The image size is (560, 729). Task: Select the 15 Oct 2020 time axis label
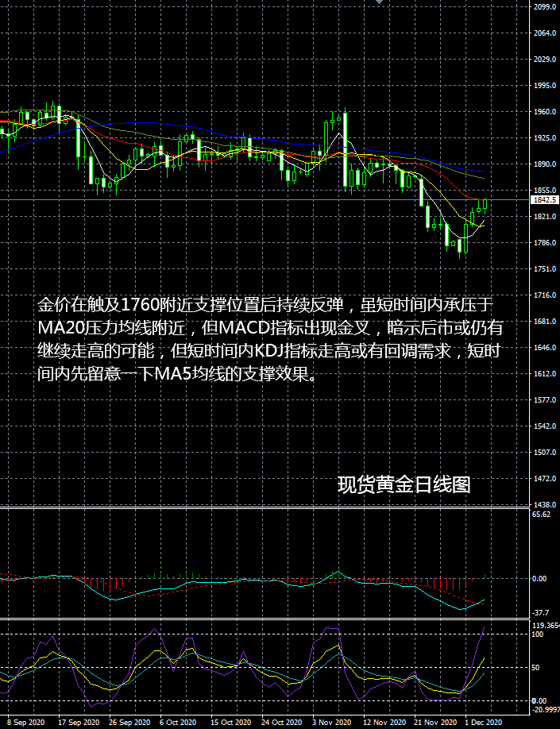pyautogui.click(x=232, y=723)
